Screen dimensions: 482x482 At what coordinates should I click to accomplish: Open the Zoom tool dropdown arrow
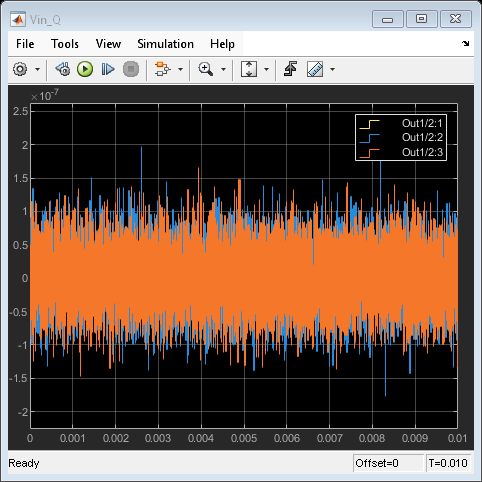(x=223, y=69)
